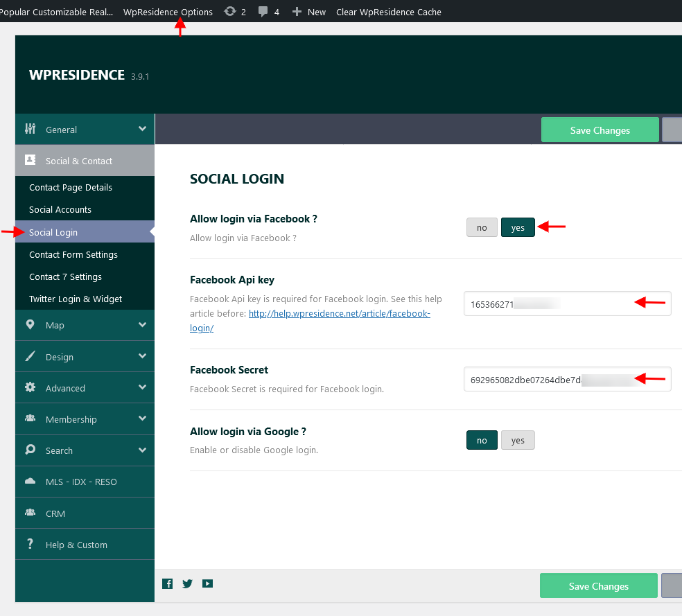Select the Social Login submenu item
This screenshot has height=616, width=682.
pyautogui.click(x=85, y=232)
